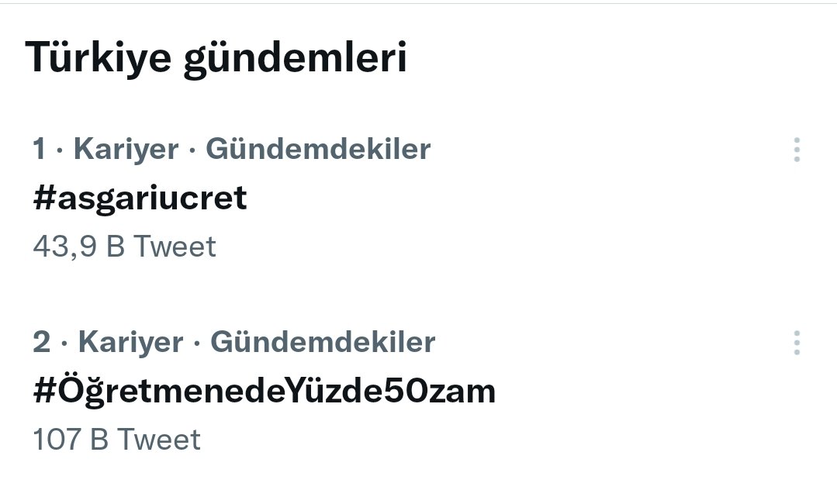Viewport: 837px width, 504px height.
Task: Click the rank number 1 of the top trend
Action: [x=39, y=149]
